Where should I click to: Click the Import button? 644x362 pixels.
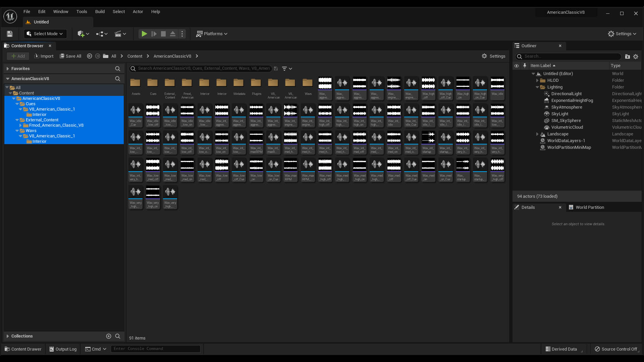44,56
